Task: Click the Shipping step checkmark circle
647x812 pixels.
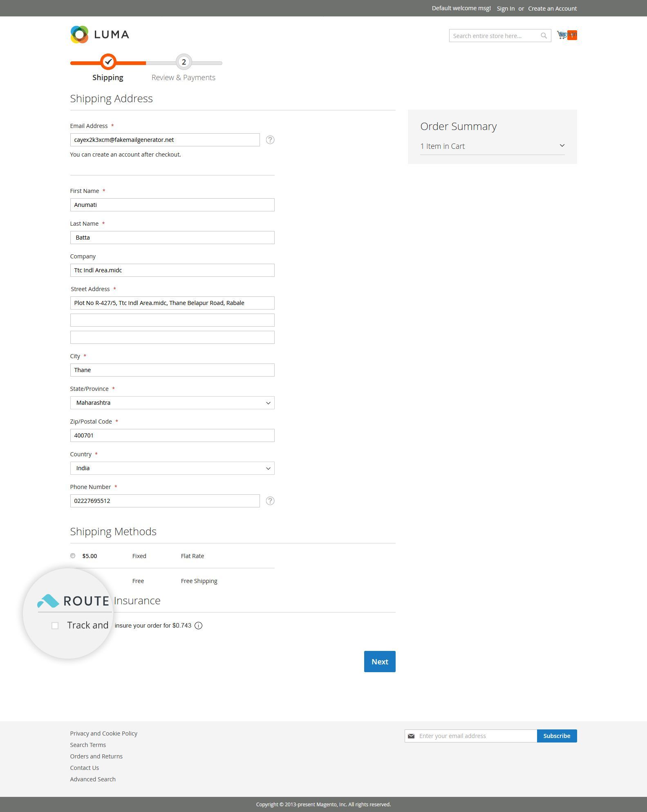Action: 108,62
